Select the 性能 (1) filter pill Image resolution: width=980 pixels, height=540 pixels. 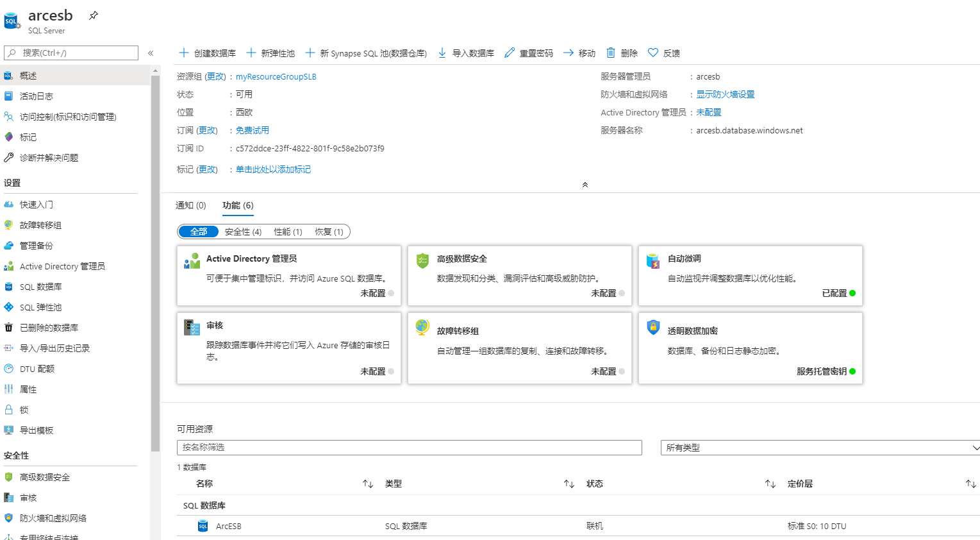tap(288, 232)
